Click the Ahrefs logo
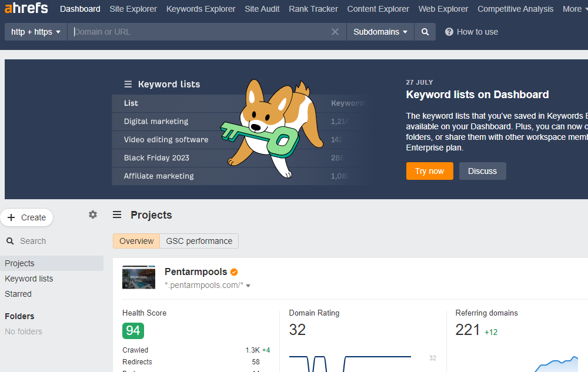The height and width of the screenshot is (372, 588). [x=26, y=8]
